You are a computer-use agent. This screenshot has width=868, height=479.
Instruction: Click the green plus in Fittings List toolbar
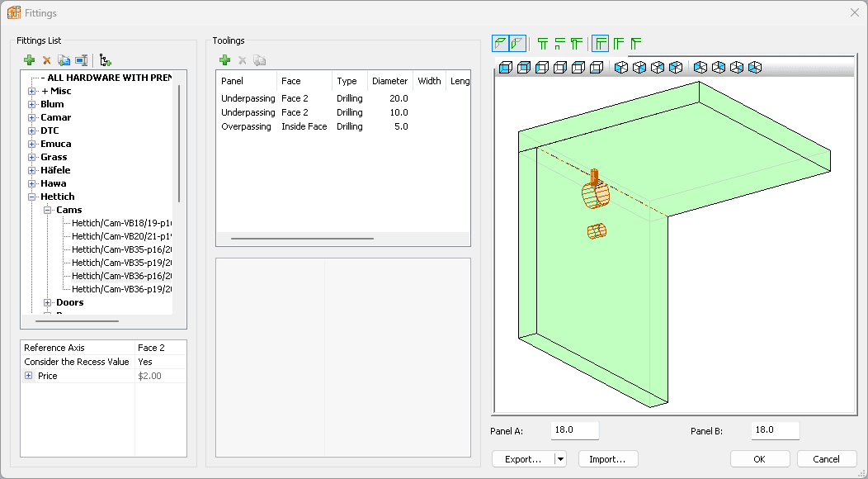(x=30, y=60)
